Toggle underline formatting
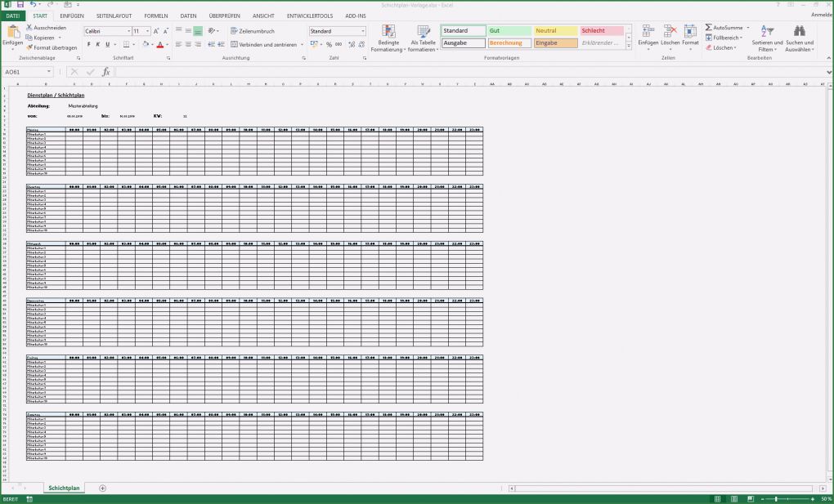The image size is (834, 504). point(107,44)
